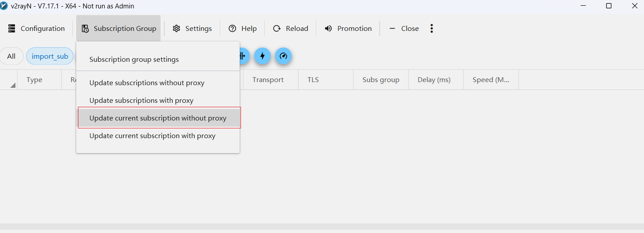644x233 pixels.
Task: Select Update current subscription without proxy
Action: [158, 118]
